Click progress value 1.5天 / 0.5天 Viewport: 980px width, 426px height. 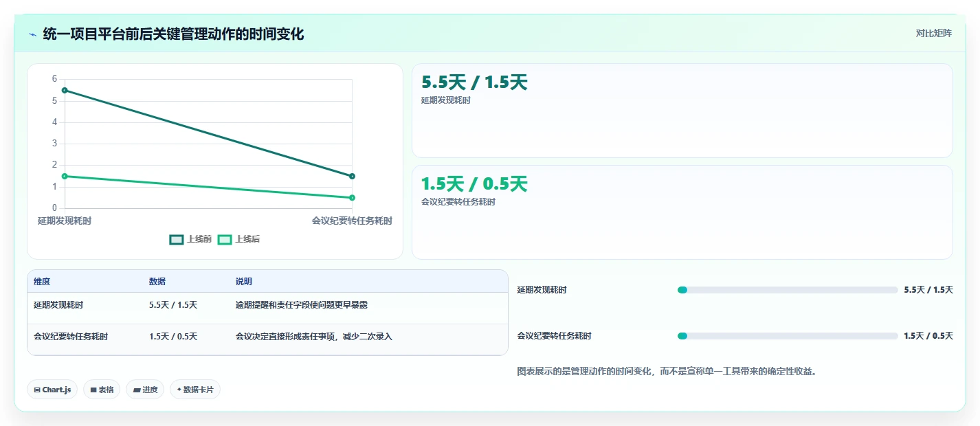tap(928, 336)
